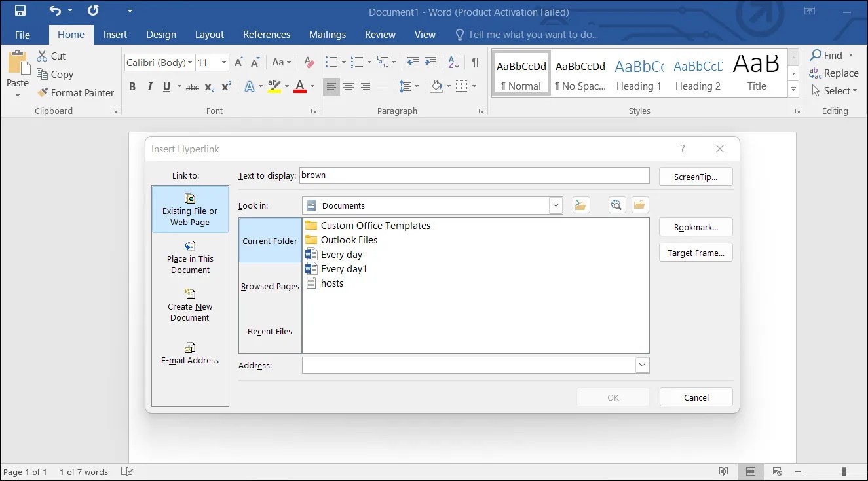
Task: Click the Bookmark button
Action: click(x=696, y=227)
